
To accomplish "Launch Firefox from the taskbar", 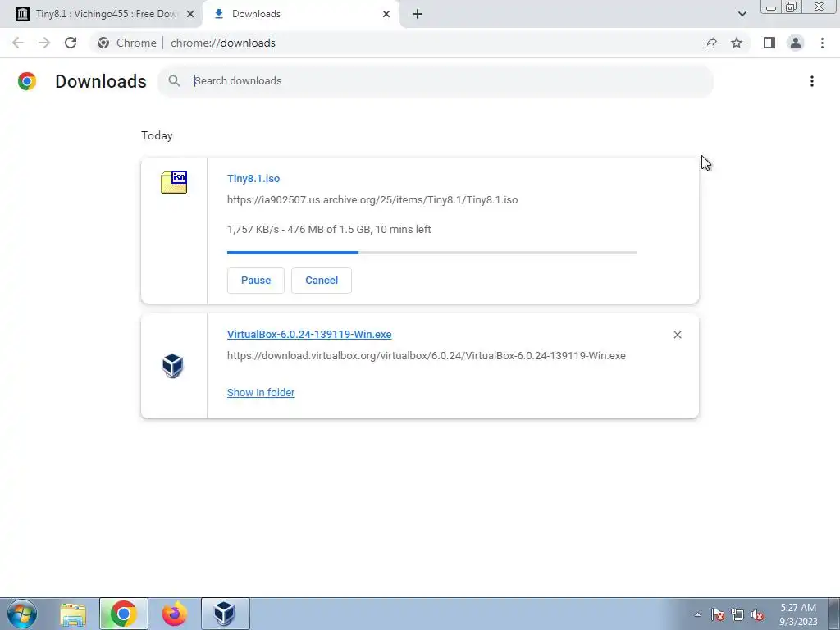I will [174, 614].
